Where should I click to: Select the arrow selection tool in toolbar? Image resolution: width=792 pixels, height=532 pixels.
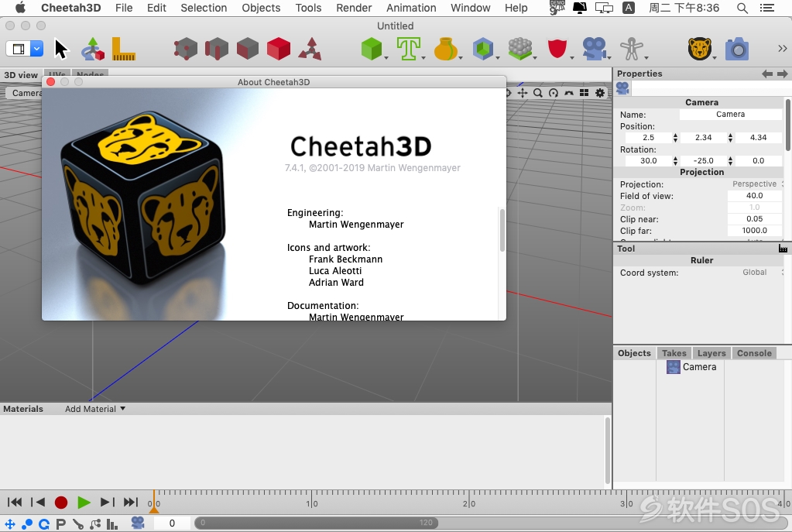click(x=61, y=49)
